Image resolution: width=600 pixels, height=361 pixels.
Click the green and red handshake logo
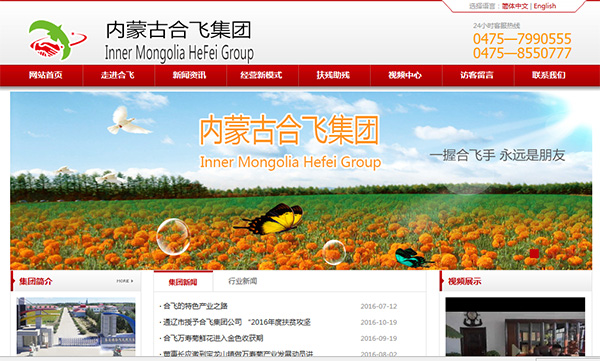pyautogui.click(x=57, y=40)
